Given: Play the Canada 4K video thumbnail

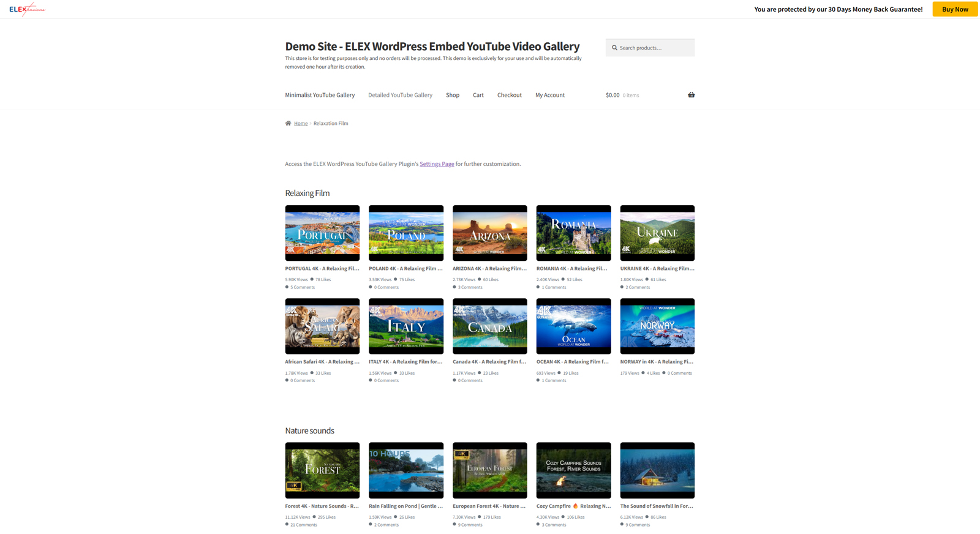Looking at the screenshot, I should (x=490, y=326).
